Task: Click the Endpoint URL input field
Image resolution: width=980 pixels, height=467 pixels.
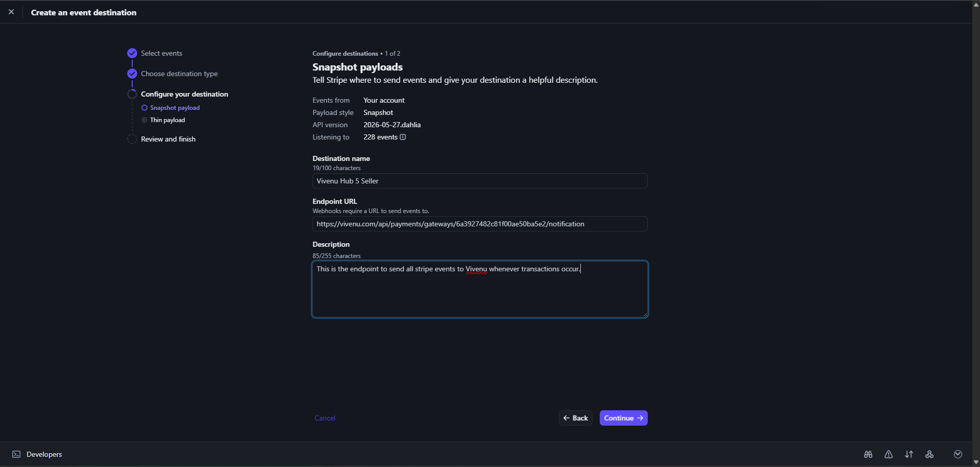Action: (x=480, y=224)
